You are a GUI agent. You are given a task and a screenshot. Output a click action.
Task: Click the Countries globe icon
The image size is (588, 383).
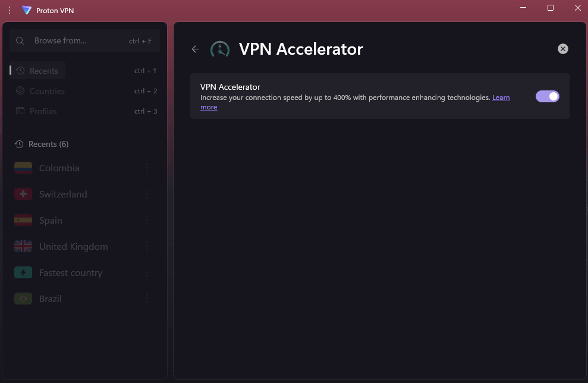pyautogui.click(x=20, y=90)
